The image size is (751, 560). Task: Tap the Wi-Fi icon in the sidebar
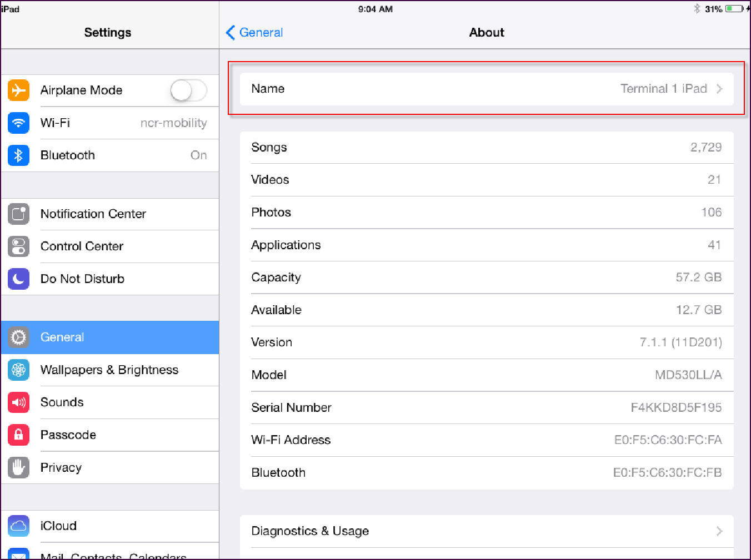[x=18, y=123]
